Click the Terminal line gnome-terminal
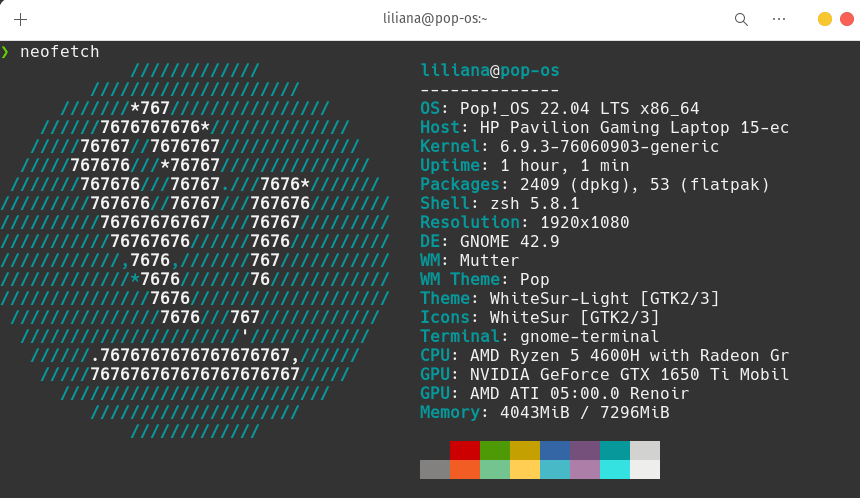The width and height of the screenshot is (860, 498). [540, 336]
